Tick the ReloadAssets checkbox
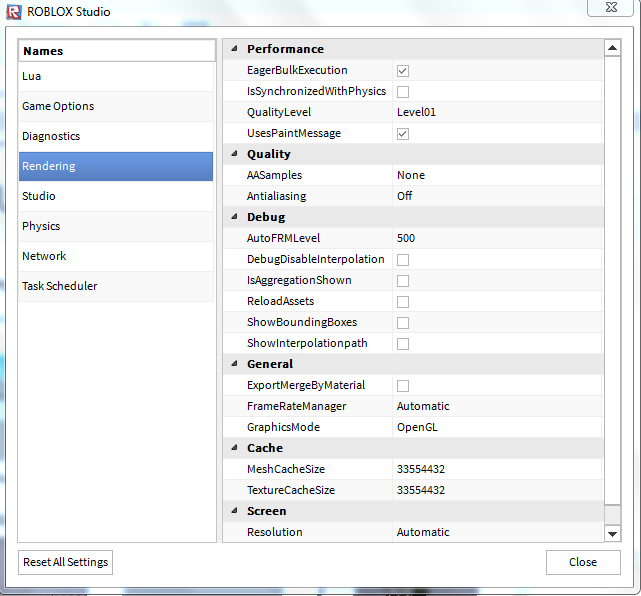The height and width of the screenshot is (596, 641). (403, 302)
